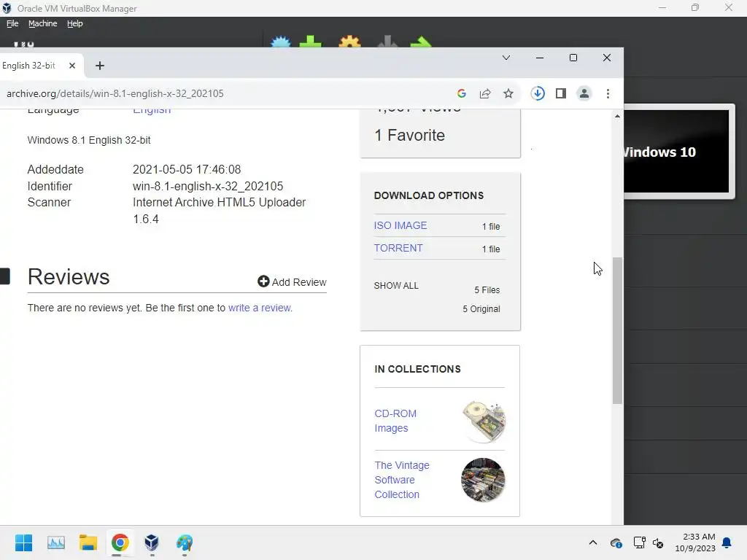Click the blue New VM icon in VirtualBox

pyautogui.click(x=281, y=42)
